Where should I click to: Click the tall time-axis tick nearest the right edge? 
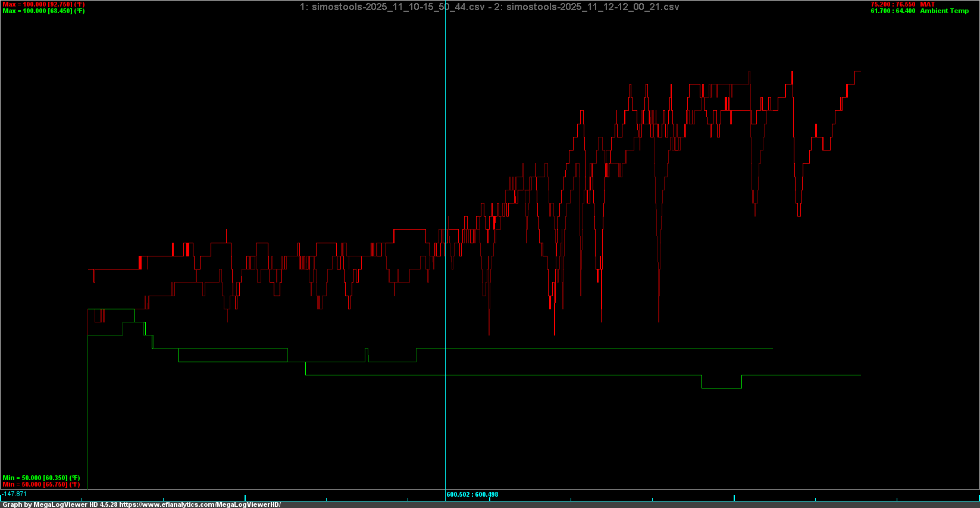(x=978, y=497)
